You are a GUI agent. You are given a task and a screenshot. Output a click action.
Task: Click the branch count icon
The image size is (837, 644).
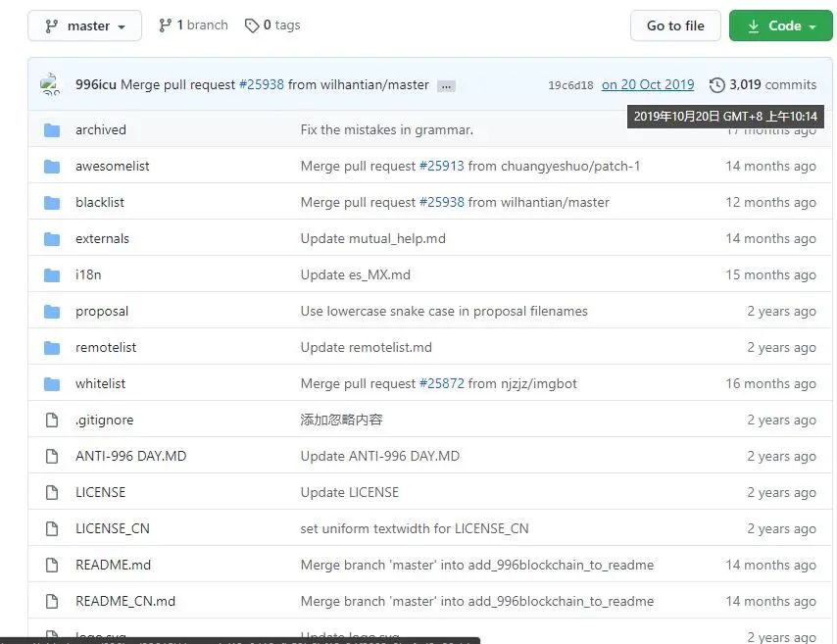click(166, 25)
